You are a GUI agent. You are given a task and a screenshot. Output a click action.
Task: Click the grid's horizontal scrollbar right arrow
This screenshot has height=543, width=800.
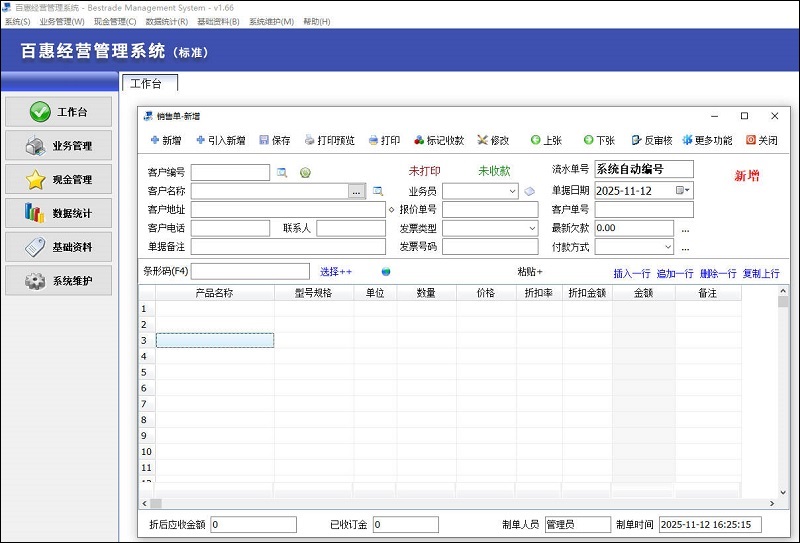pyautogui.click(x=772, y=503)
